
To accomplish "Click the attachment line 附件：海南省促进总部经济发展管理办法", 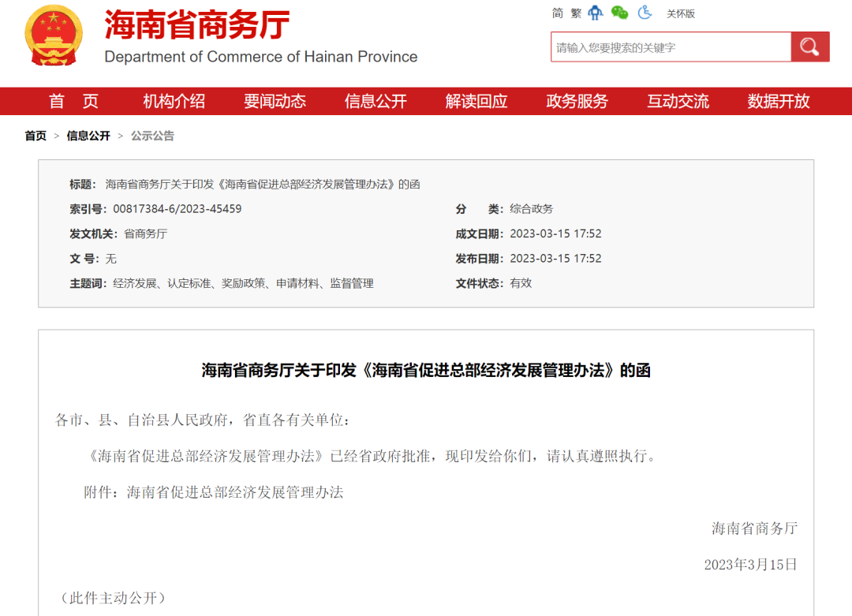I will pos(214,492).
